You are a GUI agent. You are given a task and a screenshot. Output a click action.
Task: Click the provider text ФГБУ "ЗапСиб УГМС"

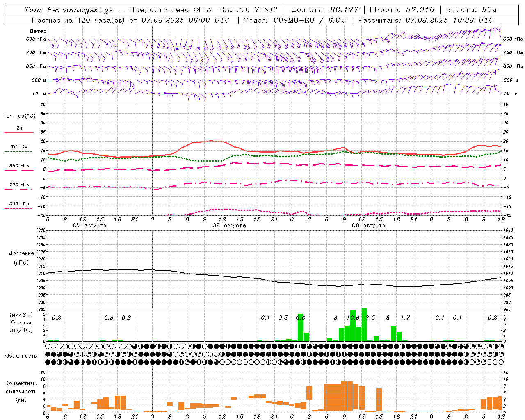(x=236, y=10)
